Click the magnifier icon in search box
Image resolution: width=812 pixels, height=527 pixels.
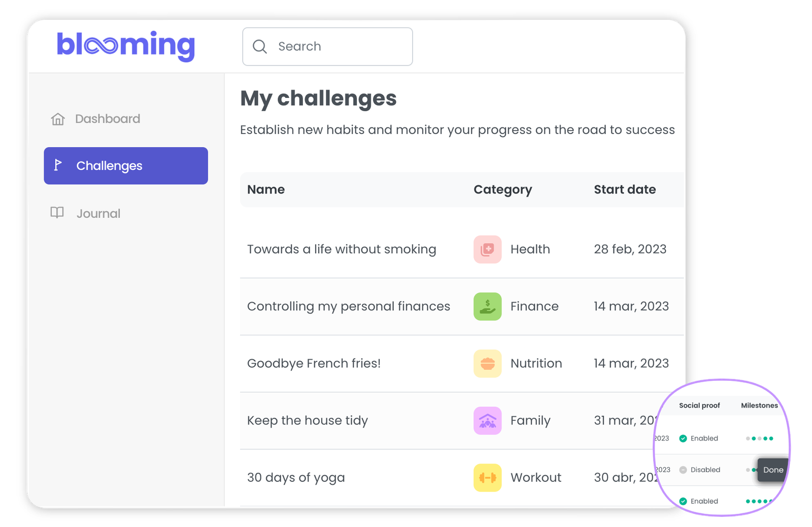[x=260, y=47]
